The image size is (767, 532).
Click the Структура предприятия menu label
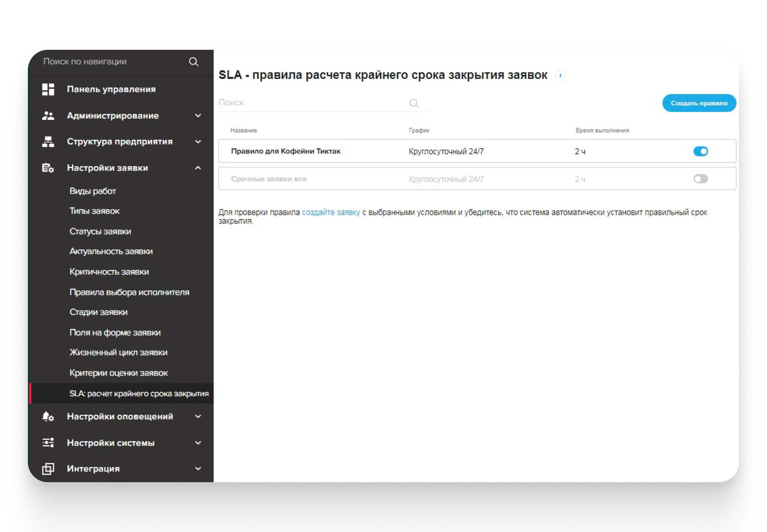[x=120, y=141]
